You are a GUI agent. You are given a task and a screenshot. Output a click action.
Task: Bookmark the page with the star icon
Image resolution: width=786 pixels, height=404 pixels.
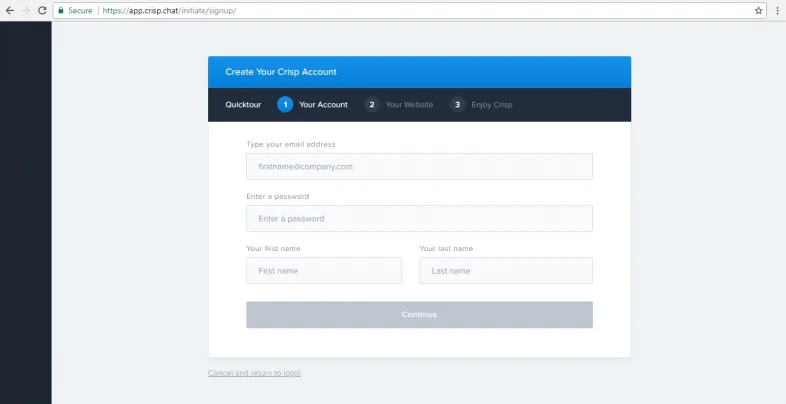tap(758, 11)
